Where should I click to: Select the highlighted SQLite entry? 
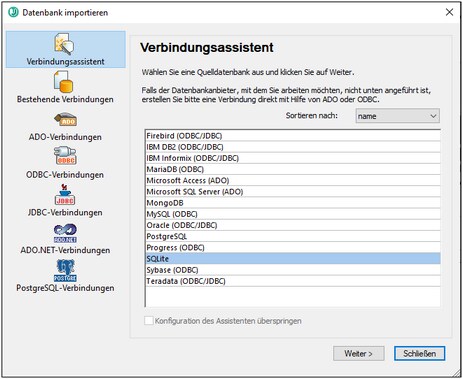coord(293,259)
